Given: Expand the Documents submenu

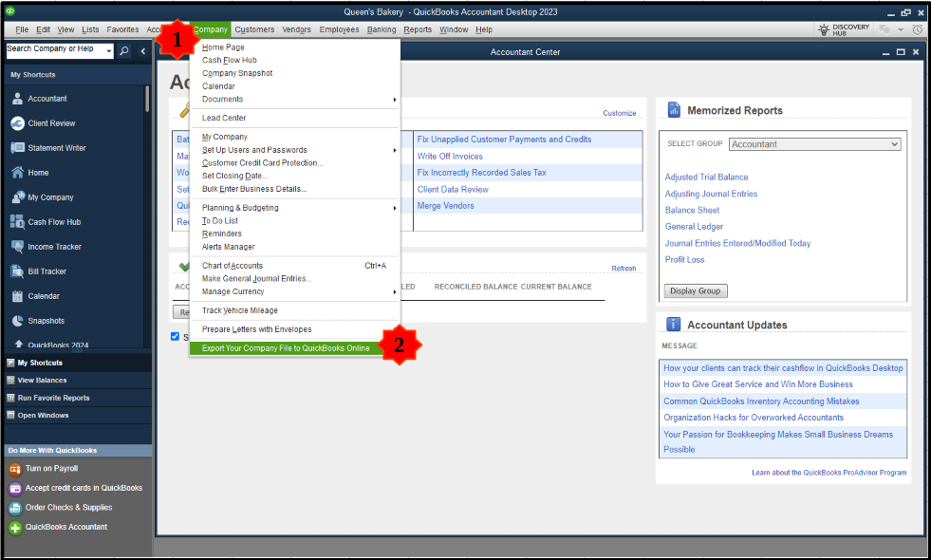Looking at the screenshot, I should 394,100.
